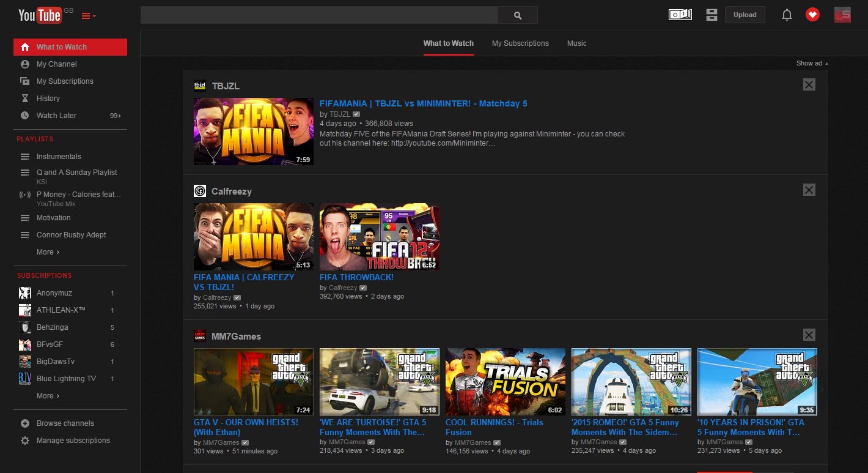
Task: Click the TBJZL channel icon
Action: [200, 86]
